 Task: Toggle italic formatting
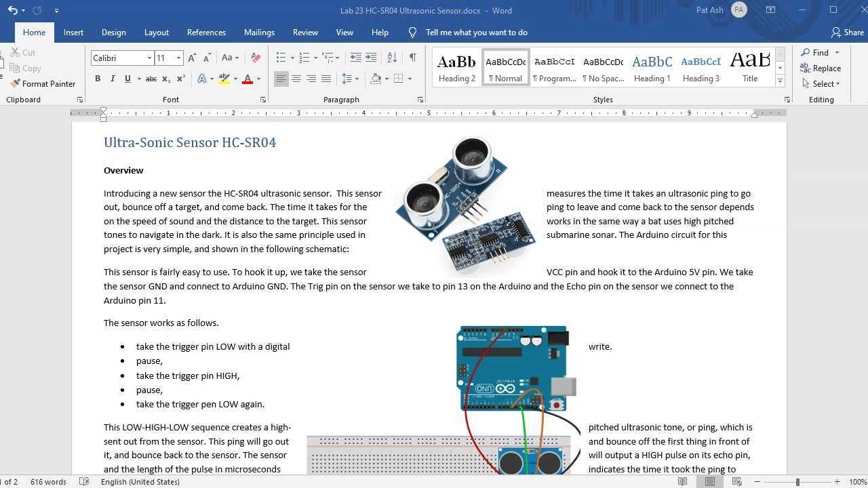pyautogui.click(x=113, y=79)
